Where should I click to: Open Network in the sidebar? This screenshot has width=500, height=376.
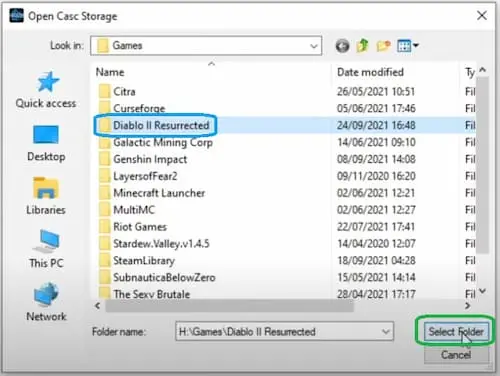point(46,302)
